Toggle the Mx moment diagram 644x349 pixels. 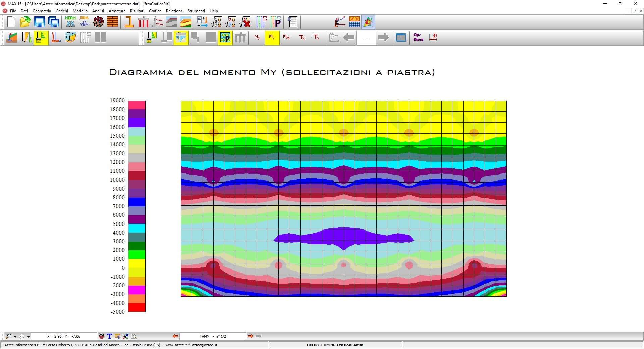[257, 37]
